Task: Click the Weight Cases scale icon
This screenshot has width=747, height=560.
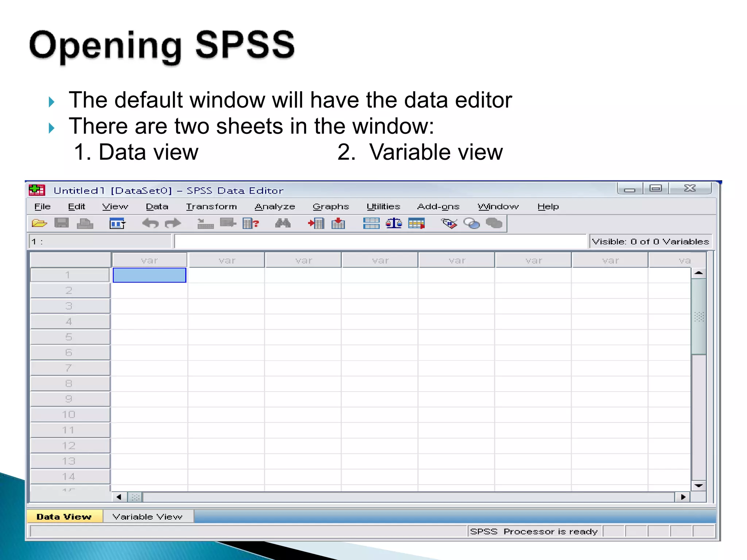Action: pos(394,223)
